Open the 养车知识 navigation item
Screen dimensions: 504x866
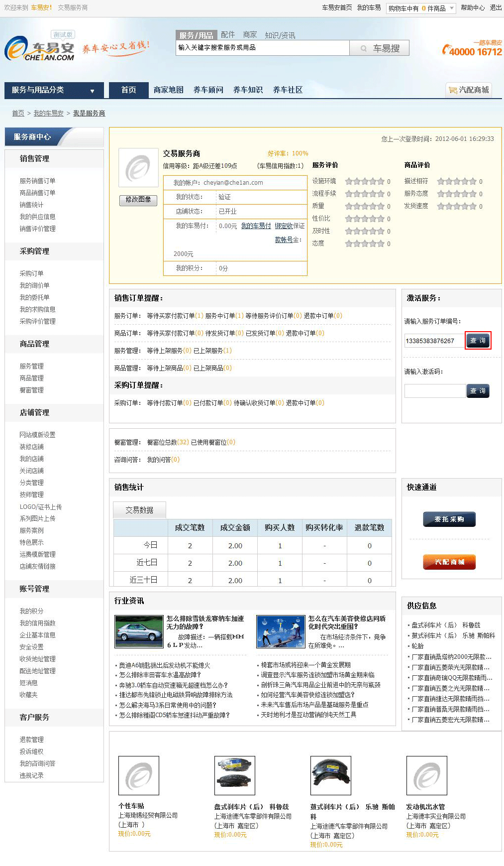[x=248, y=90]
